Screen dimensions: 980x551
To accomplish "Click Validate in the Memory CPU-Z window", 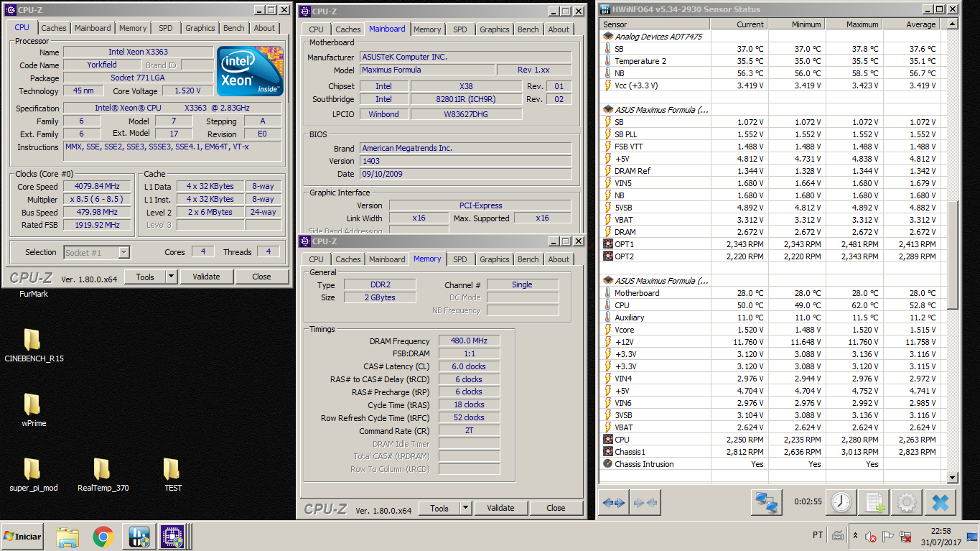I will point(500,508).
